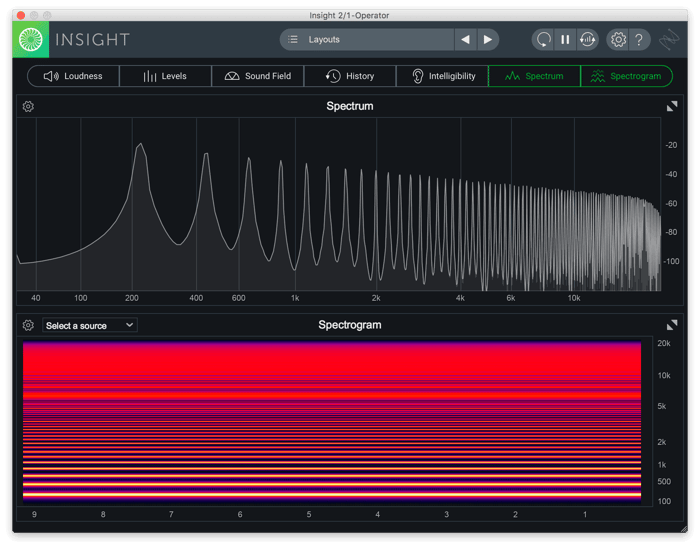Open Spectrum panel settings gear
This screenshot has width=700, height=548.
28,107
